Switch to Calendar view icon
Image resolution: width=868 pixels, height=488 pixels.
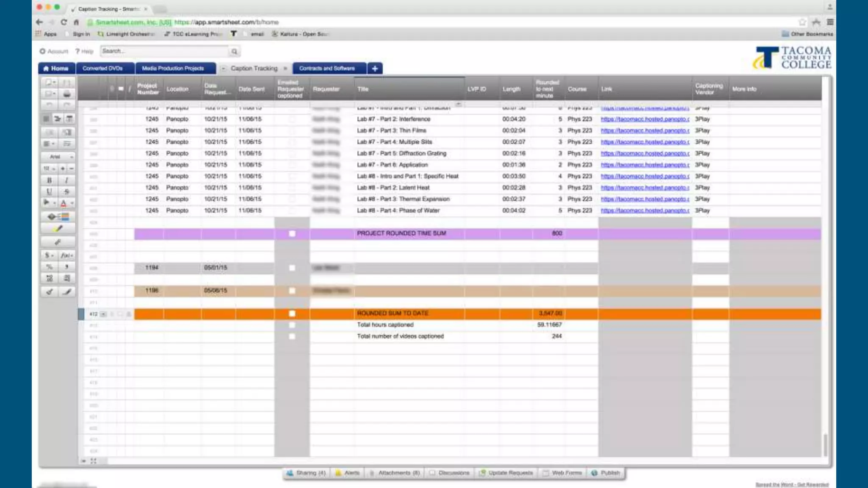coord(69,119)
